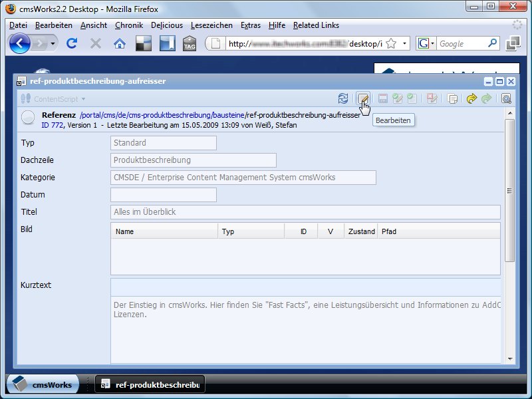532x399 pixels.
Task: Click Firefox back arrow button
Action: tap(20, 43)
